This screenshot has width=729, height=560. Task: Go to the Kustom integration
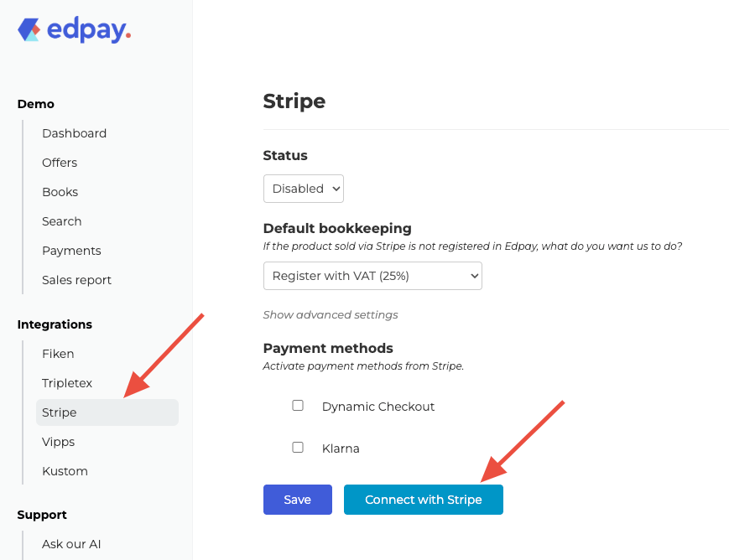point(65,471)
